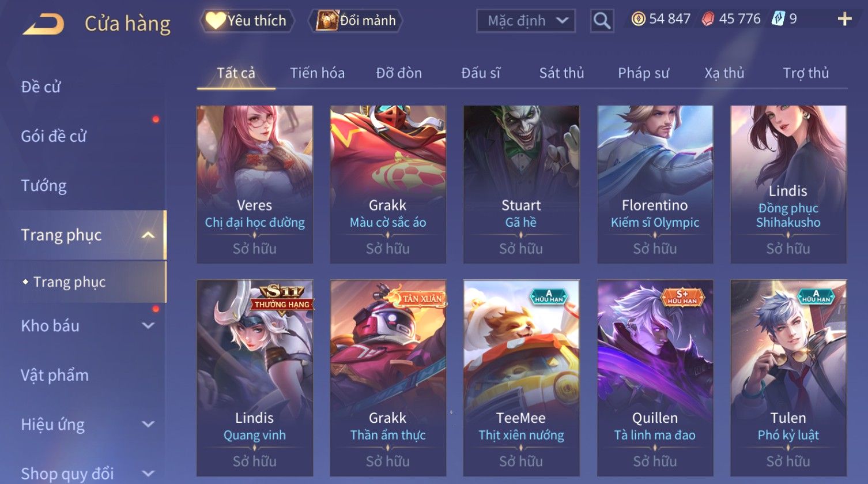Expand the Hiệu ứng sidebar section
The width and height of the screenshot is (868, 484).
[x=148, y=424]
